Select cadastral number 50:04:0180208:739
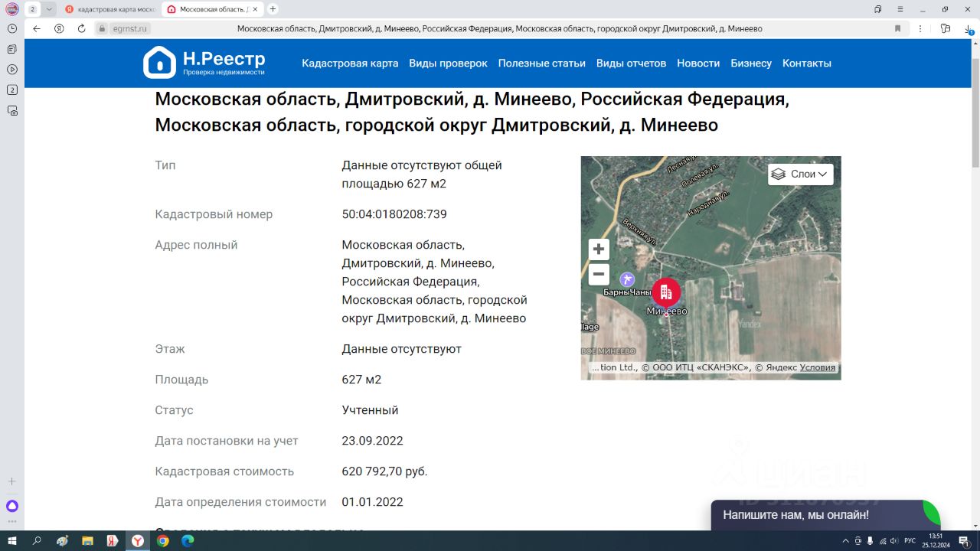 tap(394, 214)
